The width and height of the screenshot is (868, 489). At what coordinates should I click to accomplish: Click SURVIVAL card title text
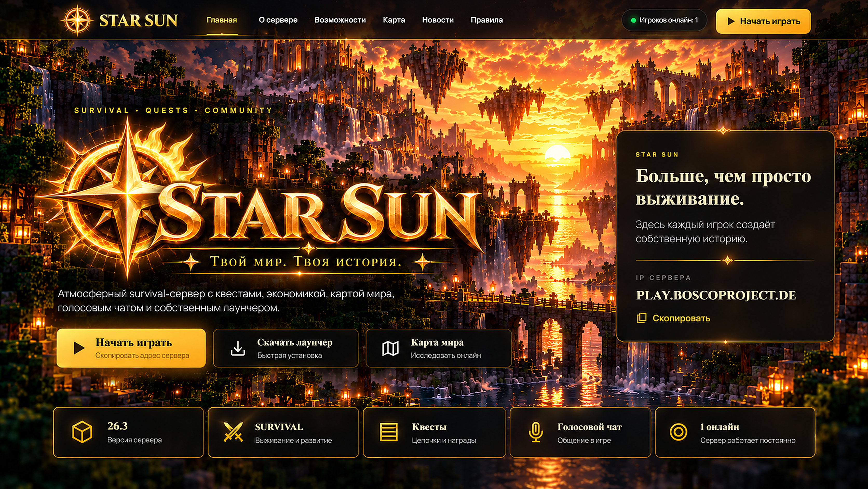pyautogui.click(x=279, y=427)
